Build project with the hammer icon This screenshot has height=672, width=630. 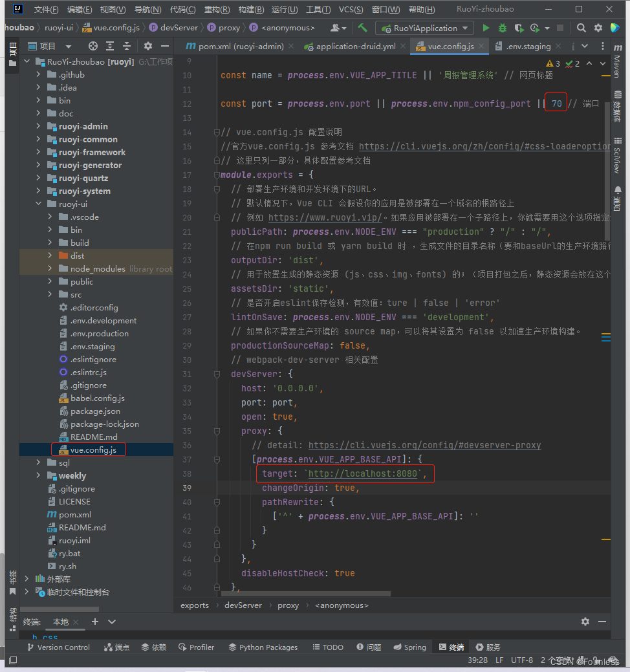363,28
